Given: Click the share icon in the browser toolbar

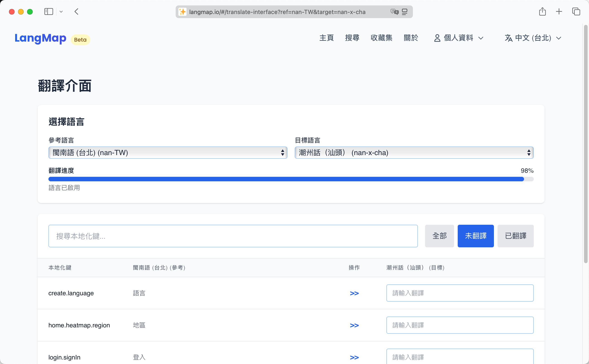Looking at the screenshot, I should 543,11.
